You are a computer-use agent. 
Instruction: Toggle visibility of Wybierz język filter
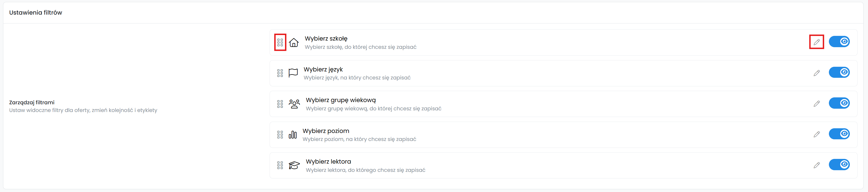tap(839, 72)
